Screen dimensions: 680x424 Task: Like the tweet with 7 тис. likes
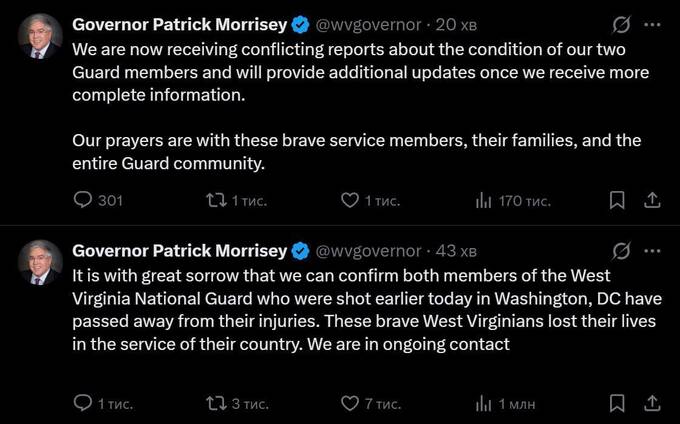[x=350, y=403]
